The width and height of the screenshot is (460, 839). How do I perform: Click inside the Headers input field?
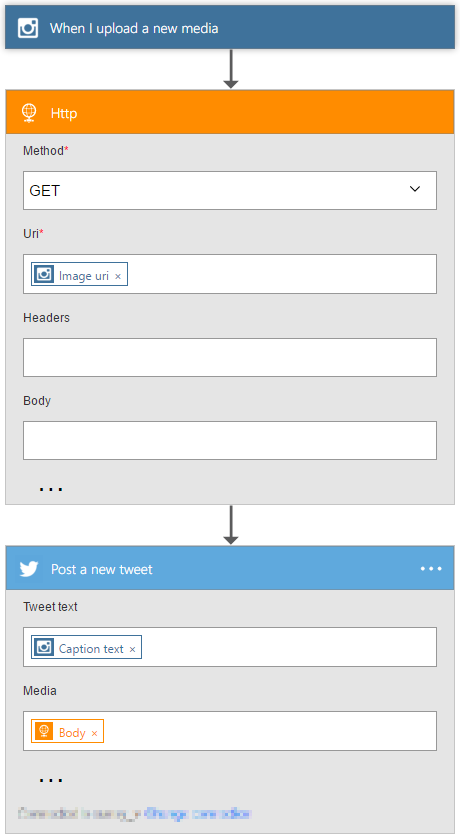click(x=229, y=357)
